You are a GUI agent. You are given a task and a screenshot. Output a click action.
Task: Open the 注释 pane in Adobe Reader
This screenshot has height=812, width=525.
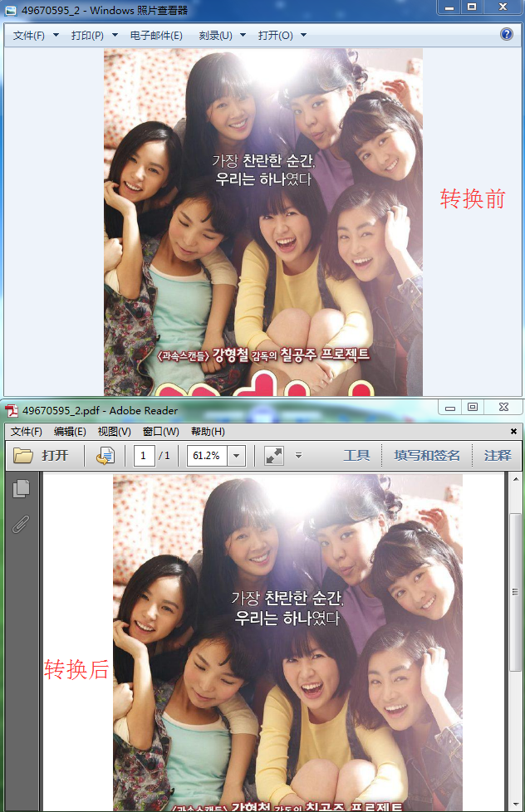point(498,456)
